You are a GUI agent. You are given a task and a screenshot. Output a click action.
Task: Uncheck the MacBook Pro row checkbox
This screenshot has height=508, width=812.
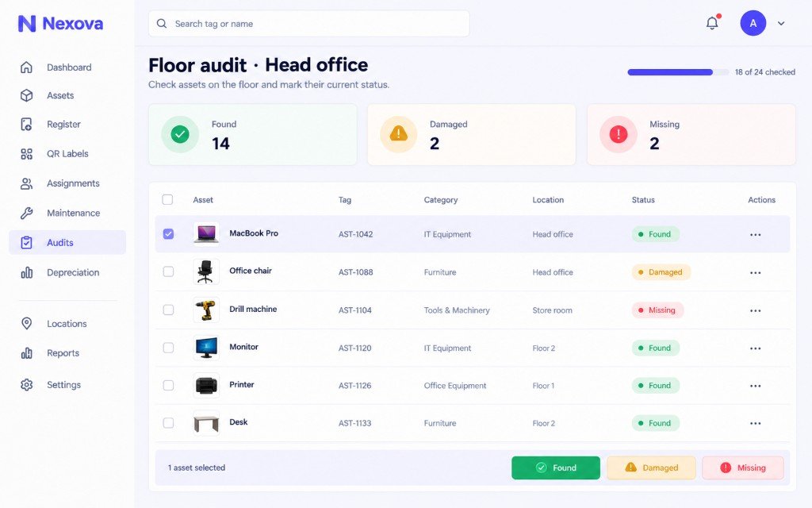168,234
